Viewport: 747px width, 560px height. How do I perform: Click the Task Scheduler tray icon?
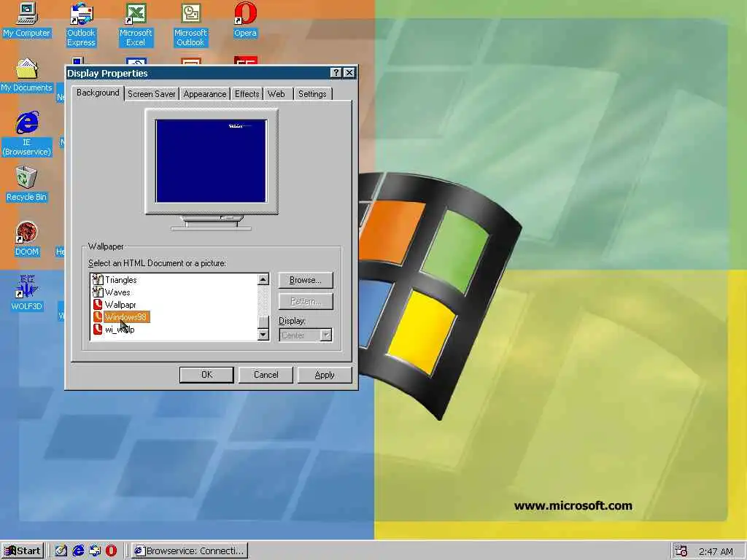681,551
